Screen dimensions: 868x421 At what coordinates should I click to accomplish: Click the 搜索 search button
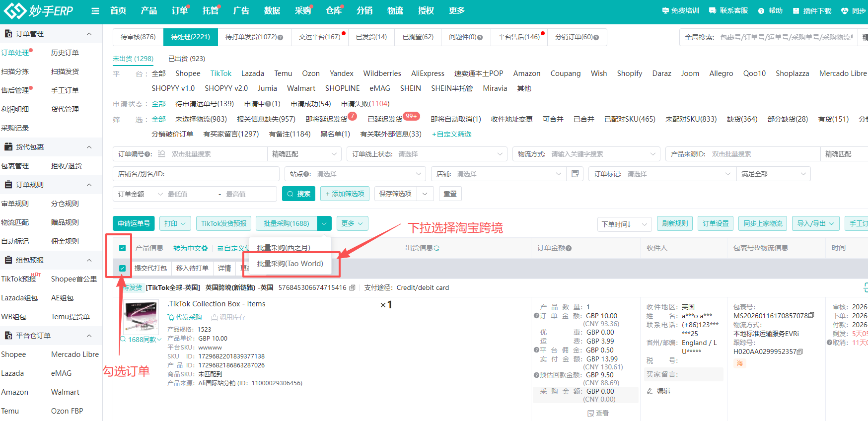coord(298,194)
